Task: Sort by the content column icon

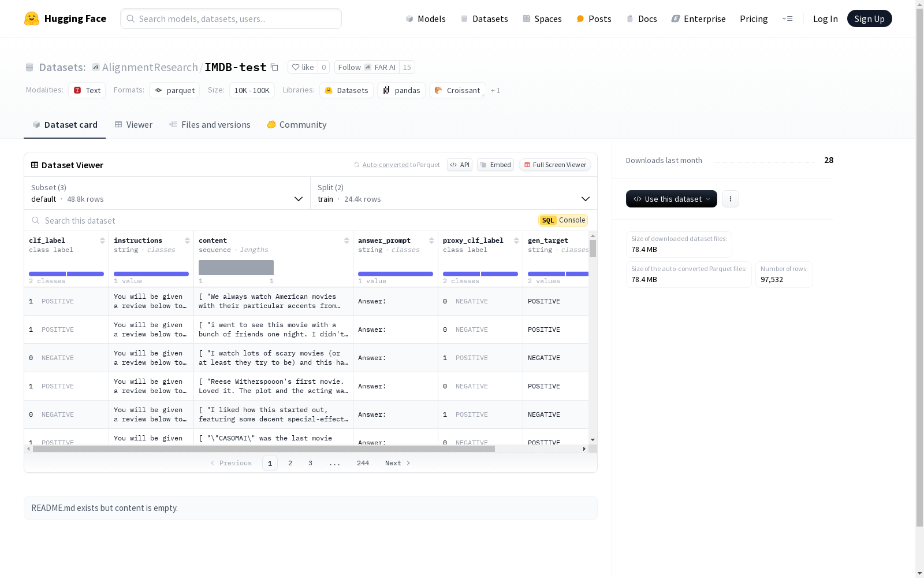Action: [x=346, y=240]
